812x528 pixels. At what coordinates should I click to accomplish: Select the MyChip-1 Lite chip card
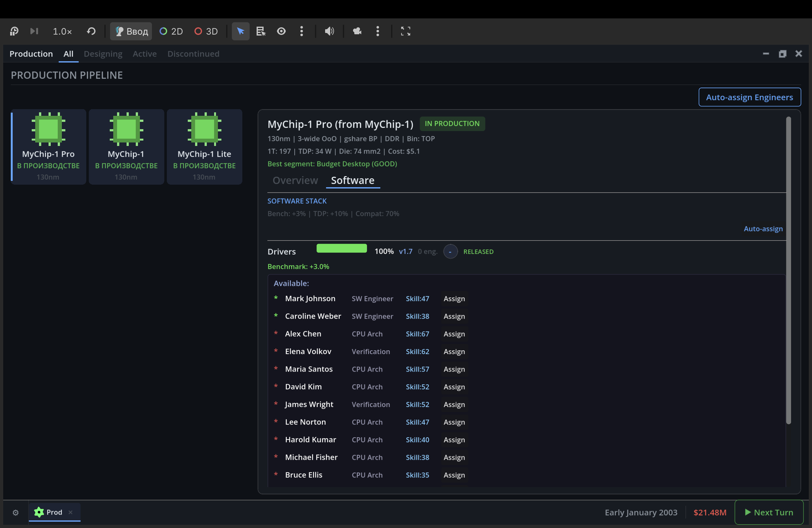point(204,147)
